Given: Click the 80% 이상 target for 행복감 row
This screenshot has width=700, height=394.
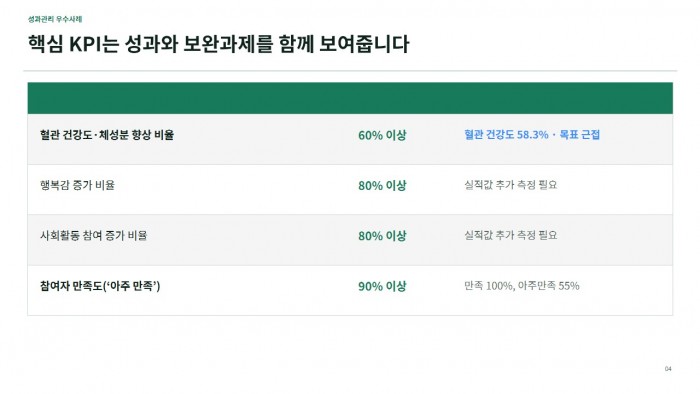Looking at the screenshot, I should point(382,186).
